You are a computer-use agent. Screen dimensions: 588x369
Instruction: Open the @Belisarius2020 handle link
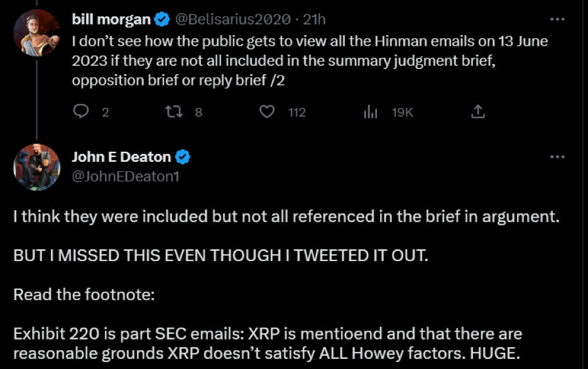(232, 20)
